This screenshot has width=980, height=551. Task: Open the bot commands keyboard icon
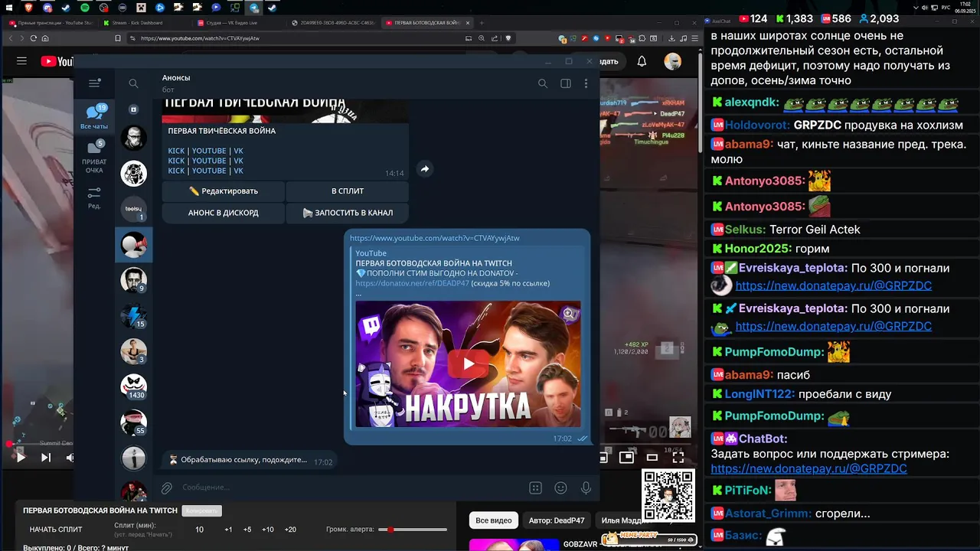(535, 487)
